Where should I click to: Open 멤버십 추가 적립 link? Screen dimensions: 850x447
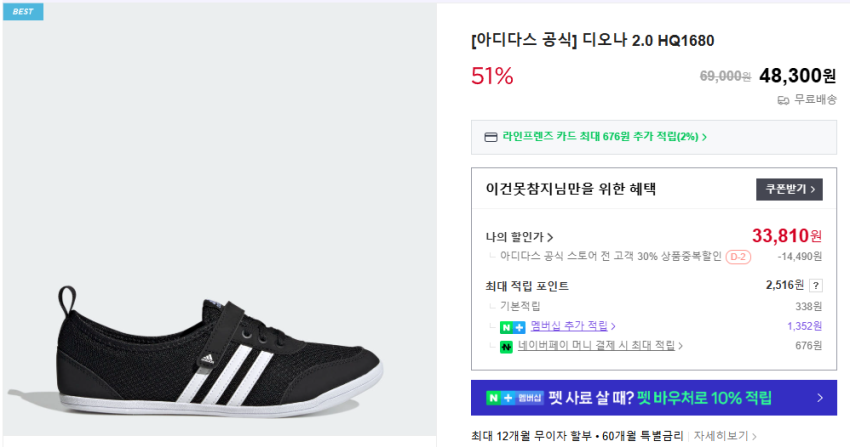(x=572, y=326)
